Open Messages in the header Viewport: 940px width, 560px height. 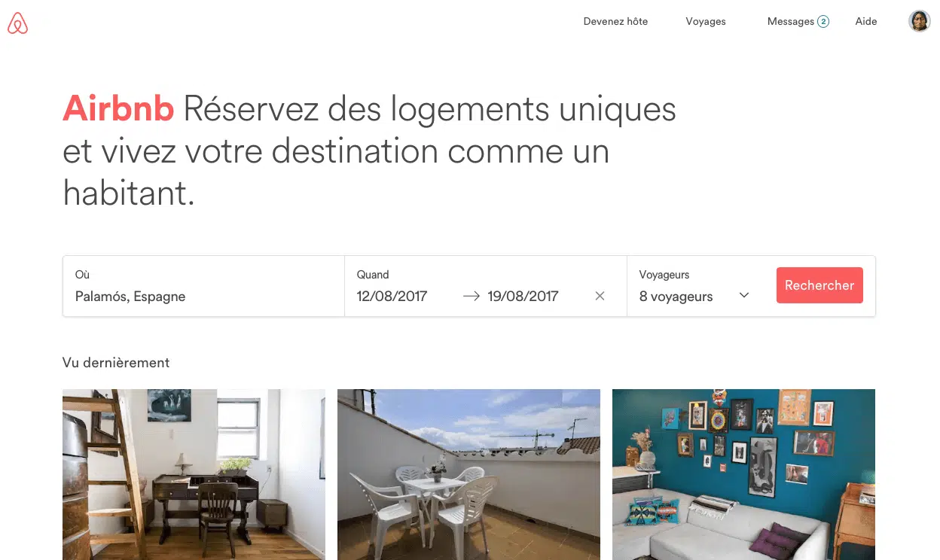790,21
